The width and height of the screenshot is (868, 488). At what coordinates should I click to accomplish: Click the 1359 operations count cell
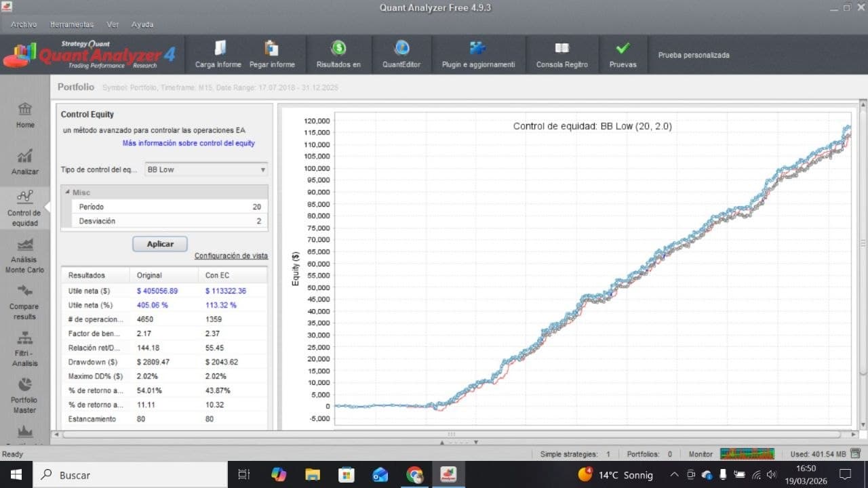(213, 319)
